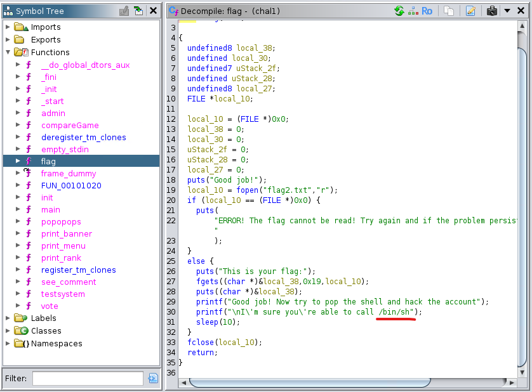Image resolution: width=532 pixels, height=392 pixels.
Task: Open filter options icon beside Filter field
Action: click(x=153, y=378)
